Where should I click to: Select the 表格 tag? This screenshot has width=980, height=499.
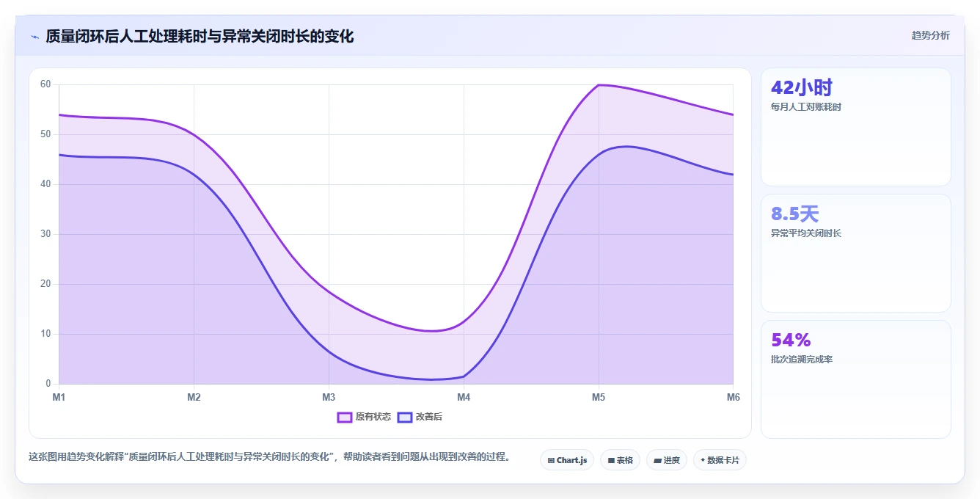tap(620, 460)
